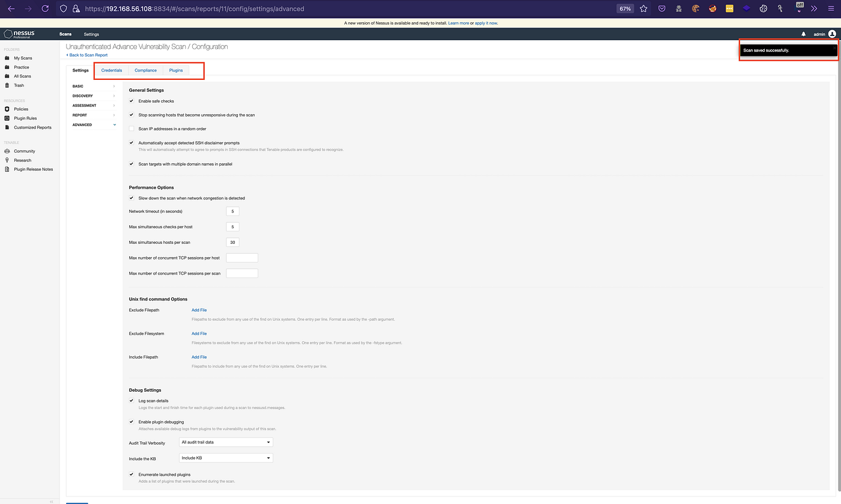Toggle Enable plugin debugging checkbox
This screenshot has width=841, height=504.
[132, 422]
